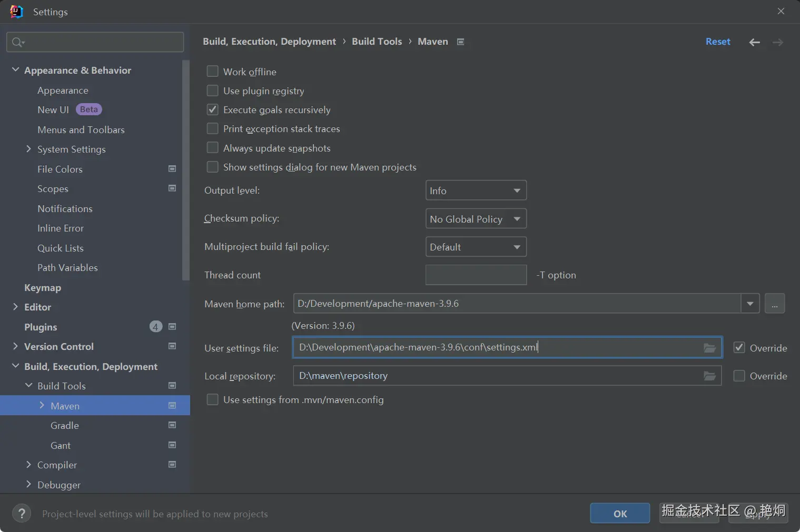Focus the settings search field
This screenshot has height=532, width=800.
tap(95, 42)
